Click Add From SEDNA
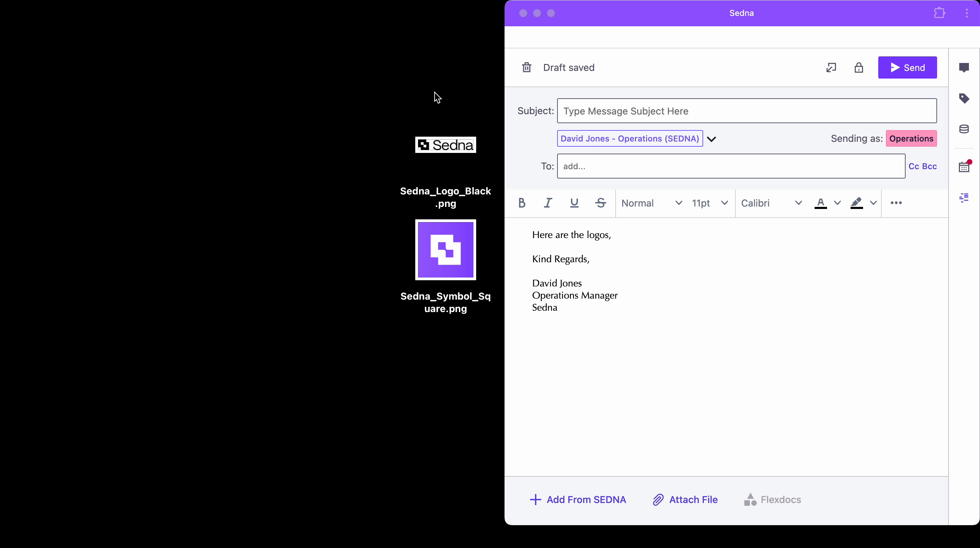 (x=578, y=500)
